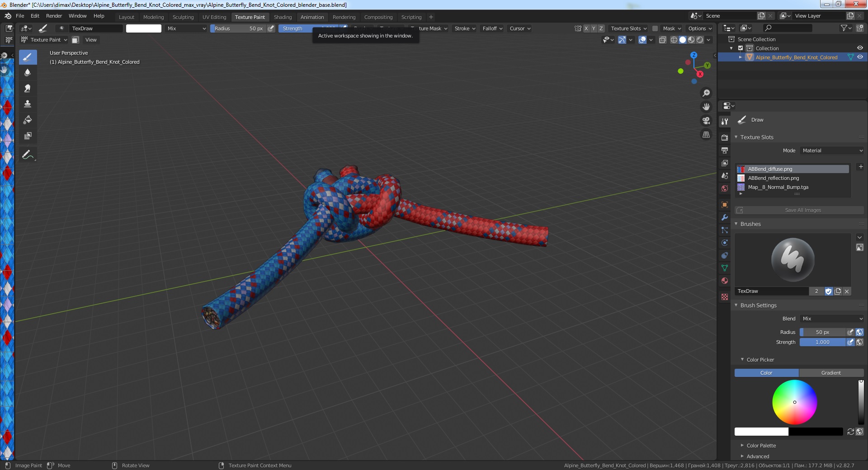
Task: Duplicate the TexDraw brush
Action: tap(838, 291)
